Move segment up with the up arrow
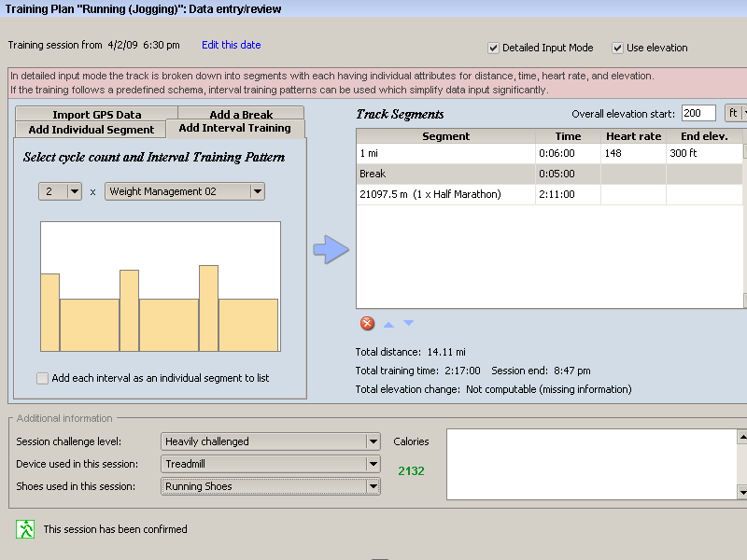747x560 pixels. pyautogui.click(x=389, y=324)
